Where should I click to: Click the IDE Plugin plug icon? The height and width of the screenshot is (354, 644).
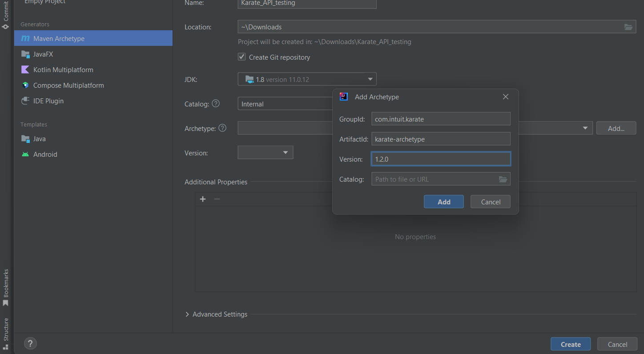(25, 101)
